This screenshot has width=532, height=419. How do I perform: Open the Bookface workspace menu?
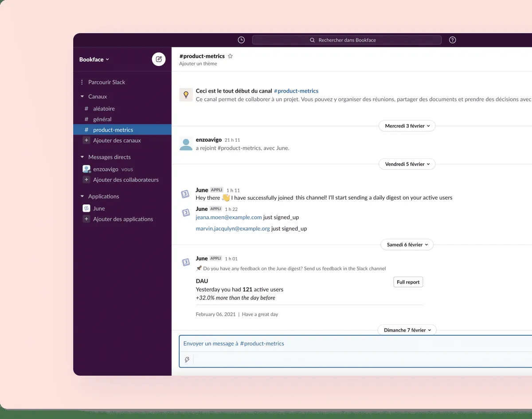click(94, 59)
